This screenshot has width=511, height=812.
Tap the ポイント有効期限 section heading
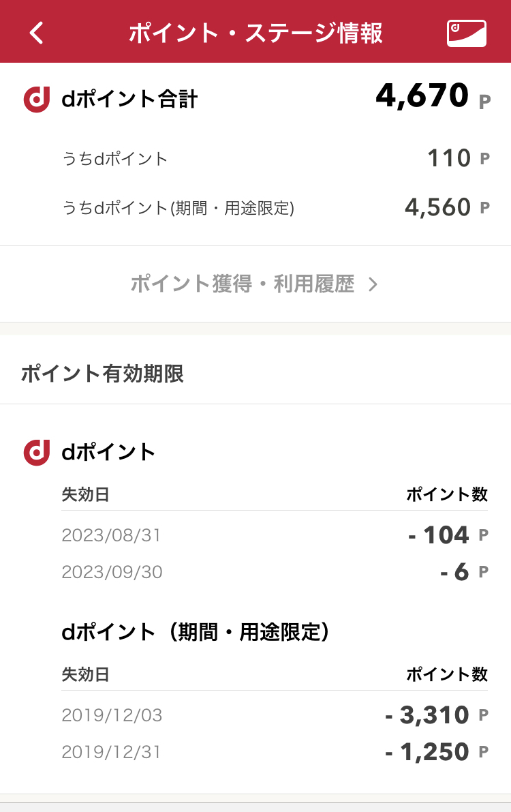pos(102,374)
